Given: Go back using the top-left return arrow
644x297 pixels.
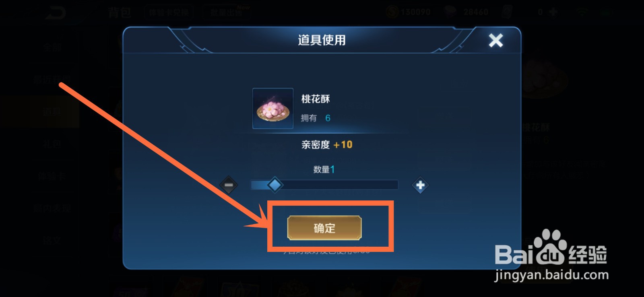Looking at the screenshot, I should [x=55, y=13].
